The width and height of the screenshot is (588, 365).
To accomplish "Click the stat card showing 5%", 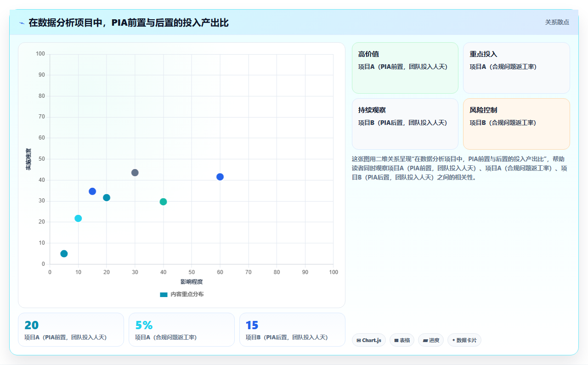I will tap(181, 330).
